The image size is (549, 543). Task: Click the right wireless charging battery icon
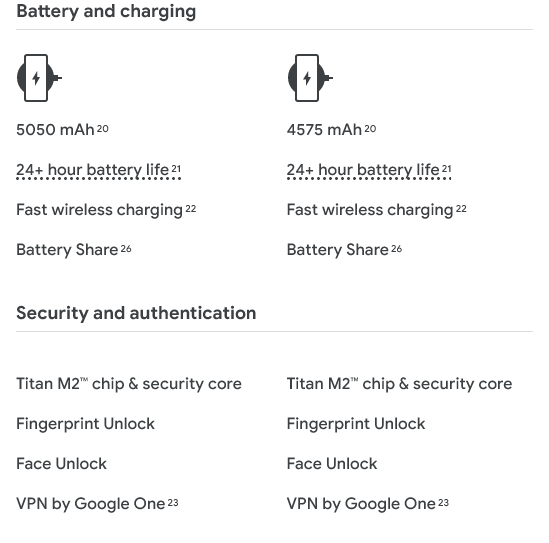pos(310,78)
